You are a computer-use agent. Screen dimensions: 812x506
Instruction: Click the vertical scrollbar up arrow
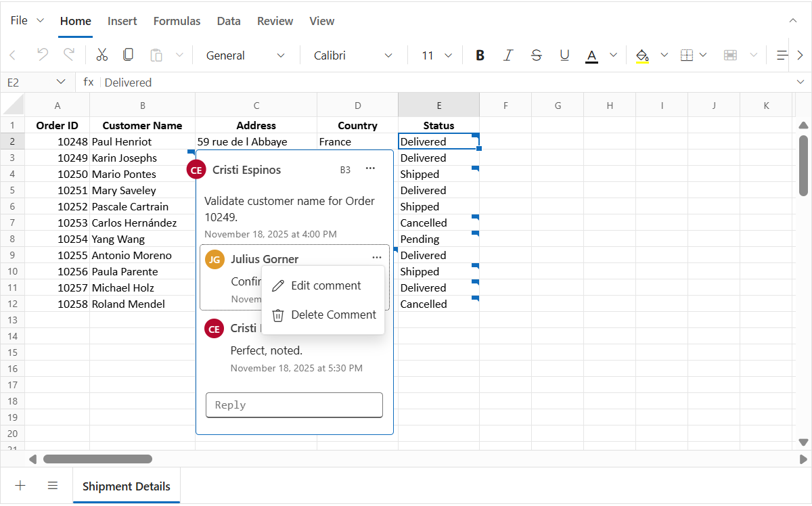coord(803,125)
